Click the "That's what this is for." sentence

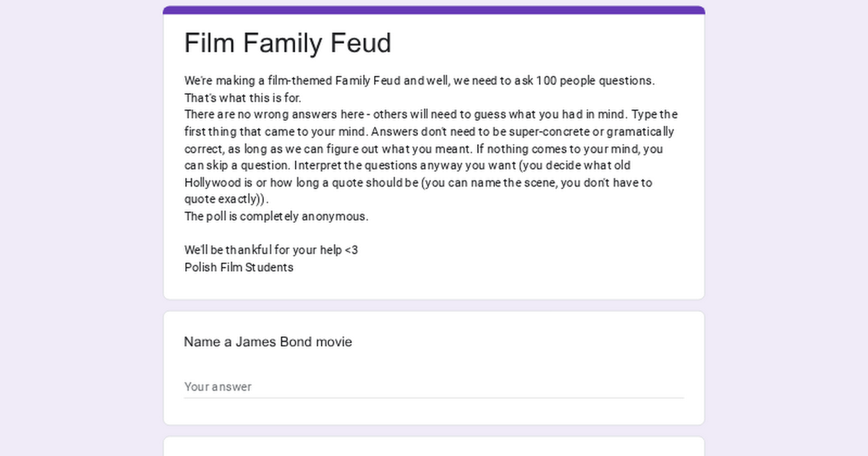(242, 98)
